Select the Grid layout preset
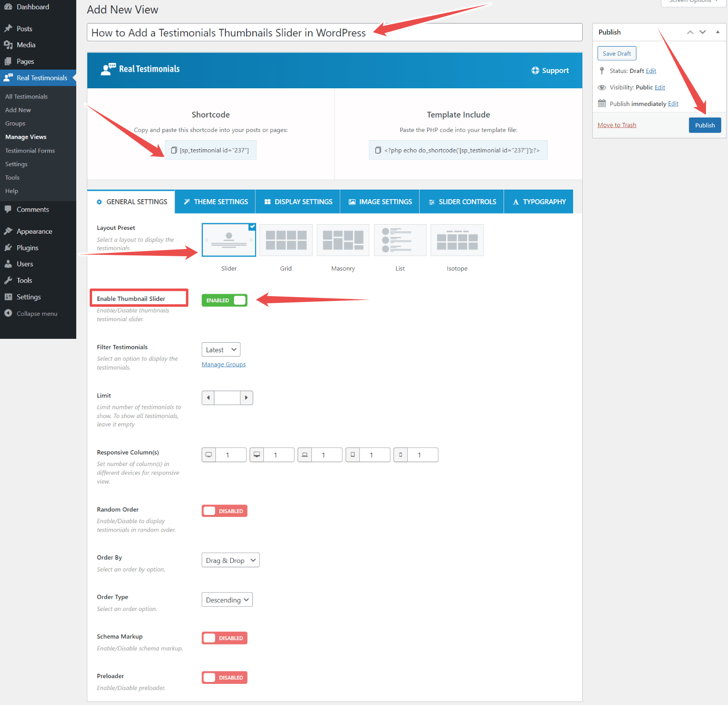This screenshot has width=728, height=705. point(285,240)
